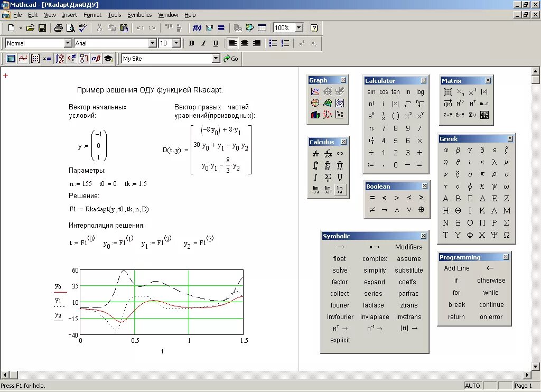Click the Go button
The height and width of the screenshot is (392, 541).
pos(231,59)
